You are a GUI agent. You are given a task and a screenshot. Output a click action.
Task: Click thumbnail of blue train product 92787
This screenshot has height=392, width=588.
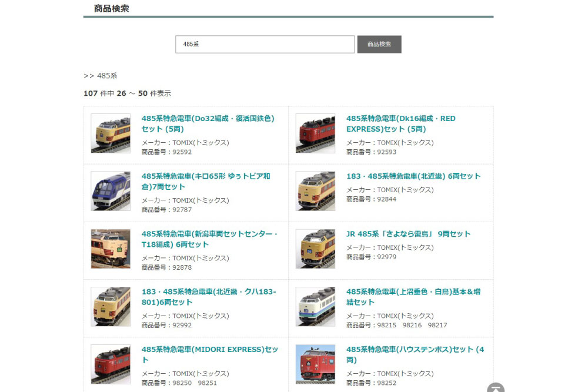tap(111, 191)
